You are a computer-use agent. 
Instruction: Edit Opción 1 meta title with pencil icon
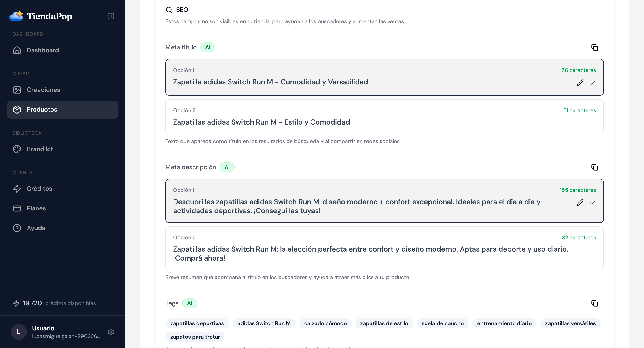(x=580, y=83)
